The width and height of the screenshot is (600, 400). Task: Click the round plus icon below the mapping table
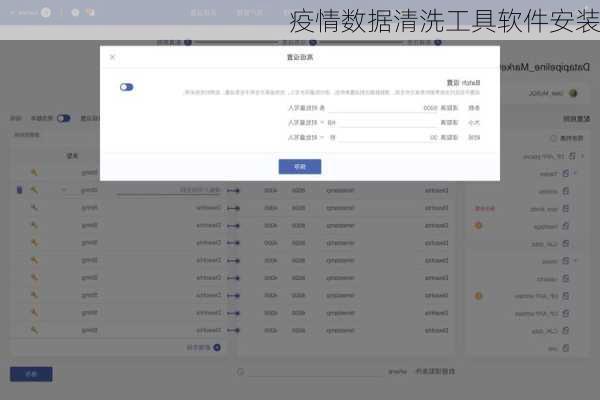coord(217,347)
